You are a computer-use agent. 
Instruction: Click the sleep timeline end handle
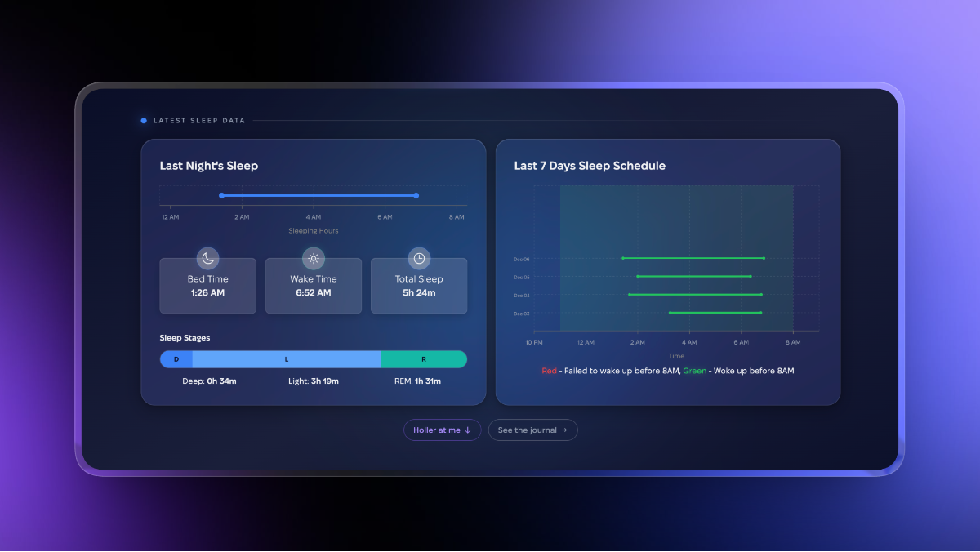pos(416,195)
